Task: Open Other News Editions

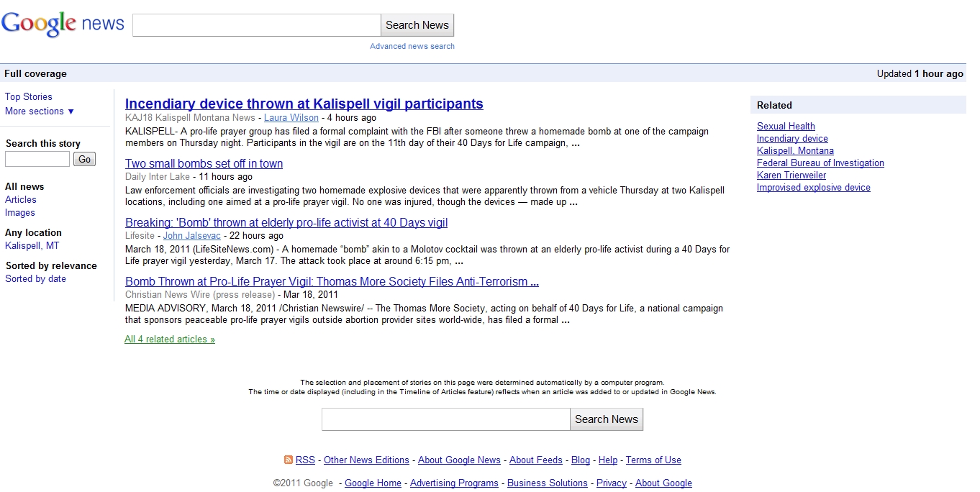Action: 366,460
